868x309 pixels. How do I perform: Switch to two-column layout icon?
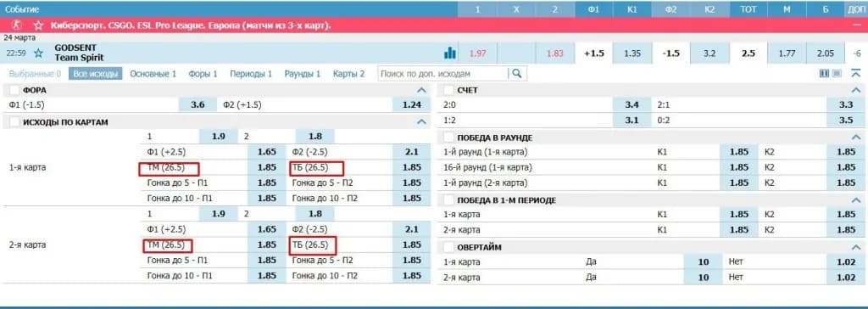824,73
